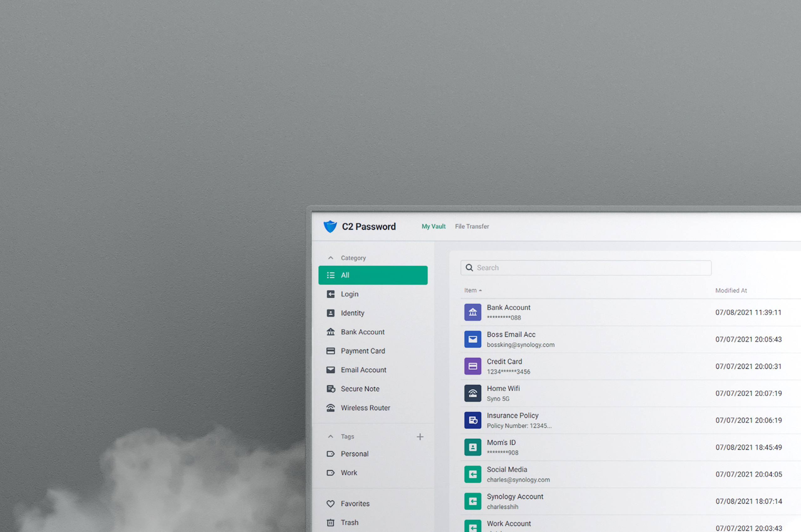Click the C2 Password shield logo
The width and height of the screenshot is (801, 532).
click(330, 226)
